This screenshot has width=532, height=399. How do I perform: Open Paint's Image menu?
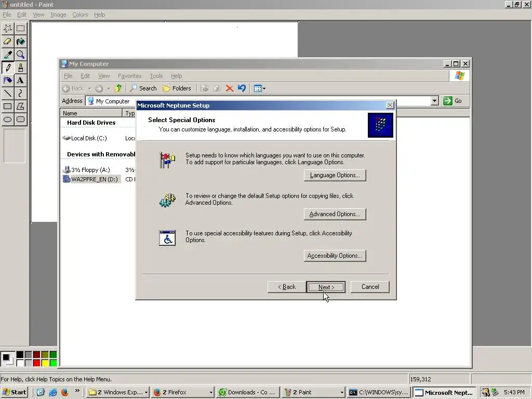58,15
